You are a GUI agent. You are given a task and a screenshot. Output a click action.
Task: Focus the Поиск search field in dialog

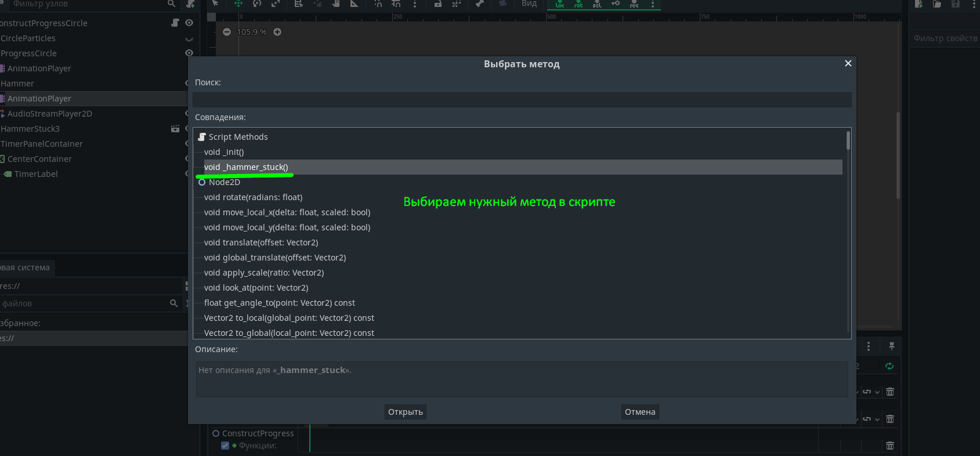pos(522,100)
